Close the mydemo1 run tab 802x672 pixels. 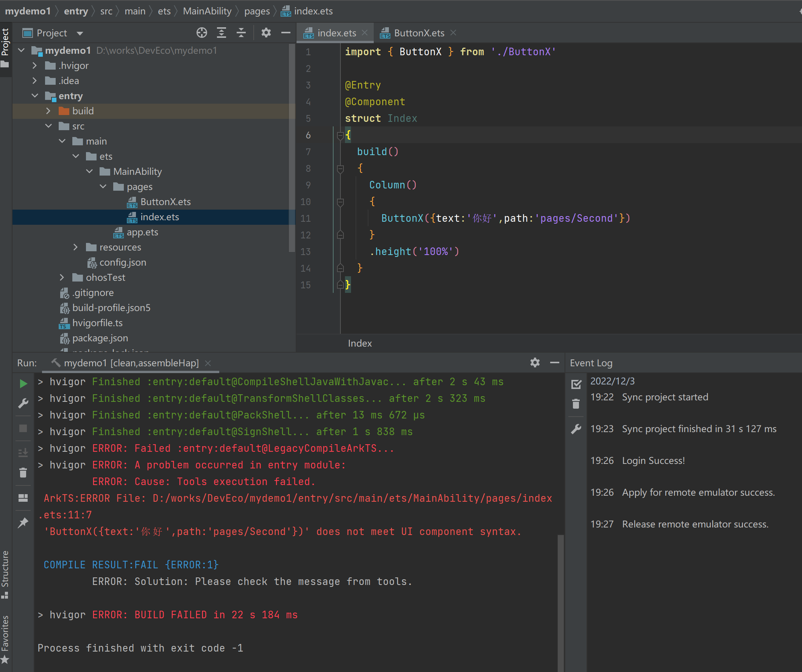click(208, 363)
